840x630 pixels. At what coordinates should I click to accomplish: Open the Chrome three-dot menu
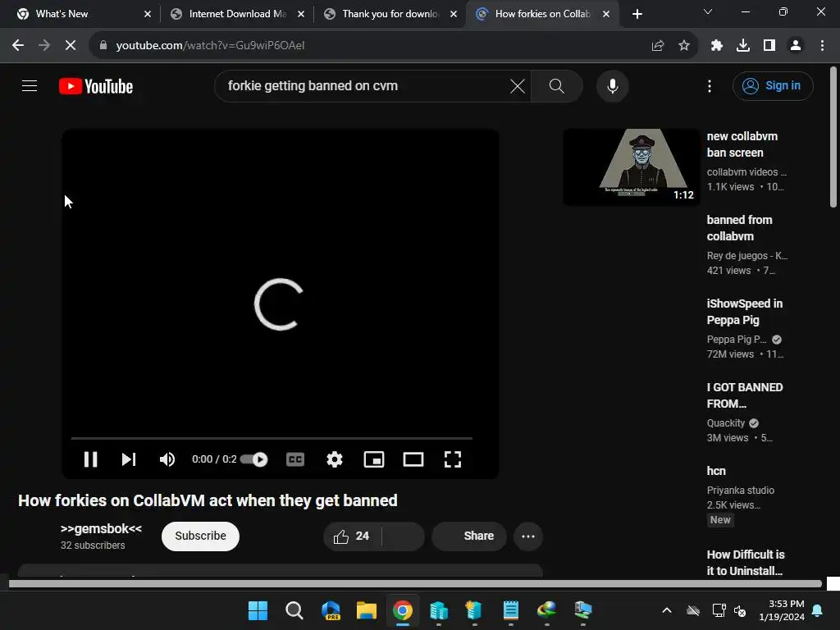822,46
